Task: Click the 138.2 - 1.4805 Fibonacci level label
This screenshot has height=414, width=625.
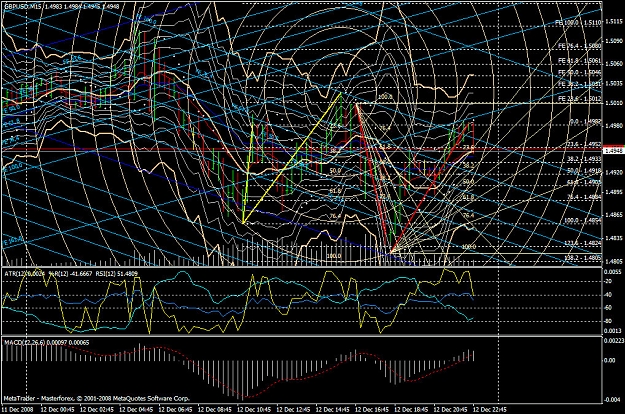Action: (x=583, y=258)
